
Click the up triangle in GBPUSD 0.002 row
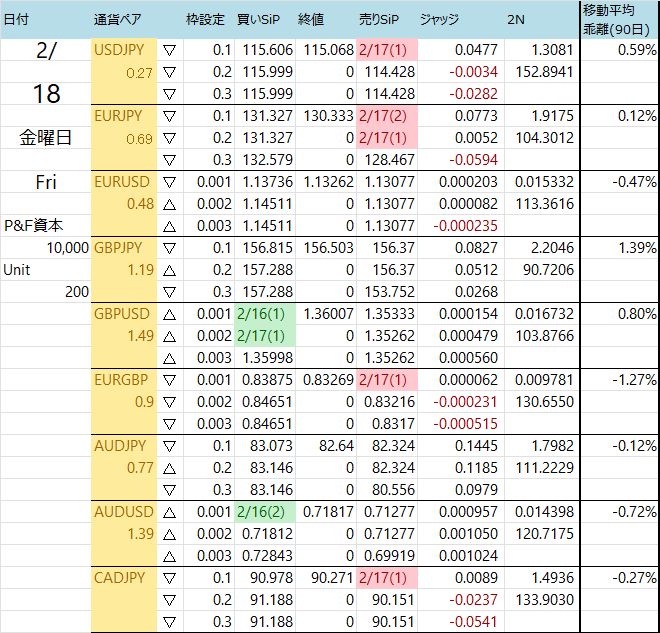coord(169,336)
